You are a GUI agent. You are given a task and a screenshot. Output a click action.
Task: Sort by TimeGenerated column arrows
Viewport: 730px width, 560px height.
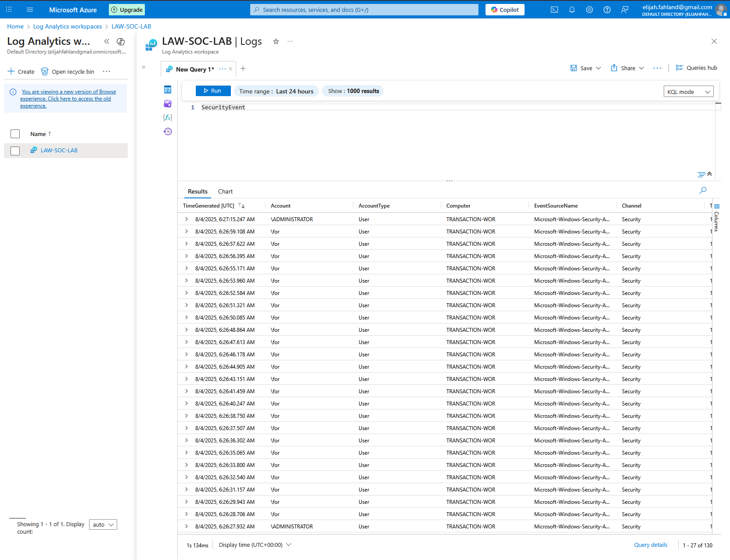click(241, 205)
